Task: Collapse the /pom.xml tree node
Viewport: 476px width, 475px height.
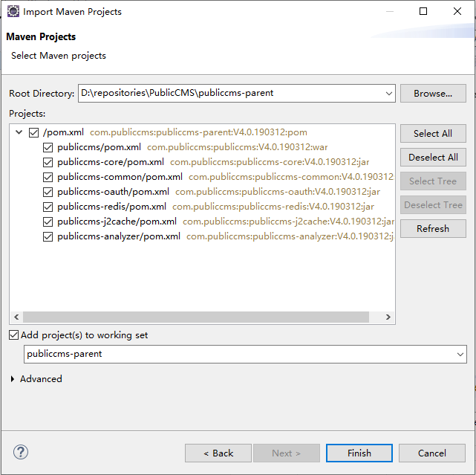Action: pos(19,132)
